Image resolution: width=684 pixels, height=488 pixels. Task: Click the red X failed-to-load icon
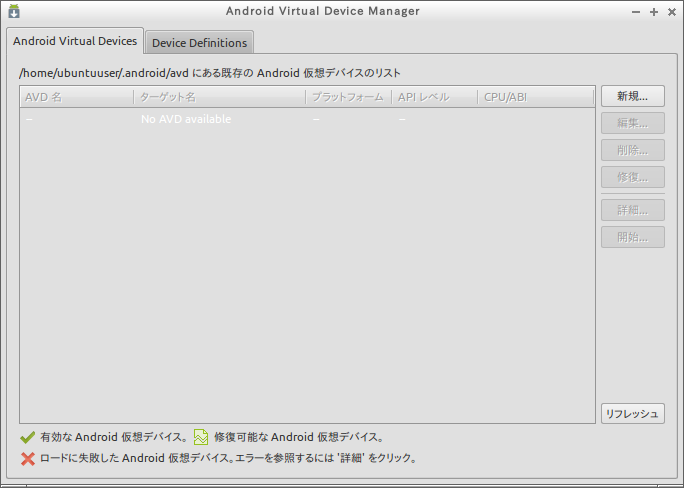click(27, 458)
